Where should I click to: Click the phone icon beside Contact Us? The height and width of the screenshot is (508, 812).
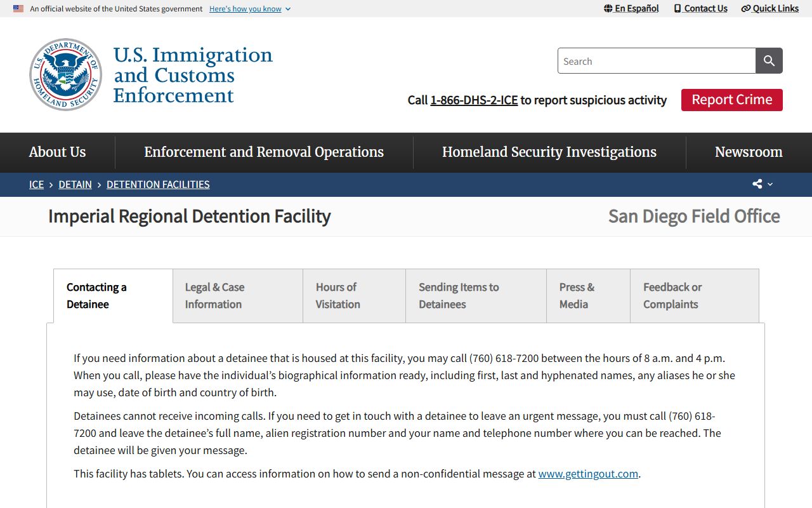[678, 8]
